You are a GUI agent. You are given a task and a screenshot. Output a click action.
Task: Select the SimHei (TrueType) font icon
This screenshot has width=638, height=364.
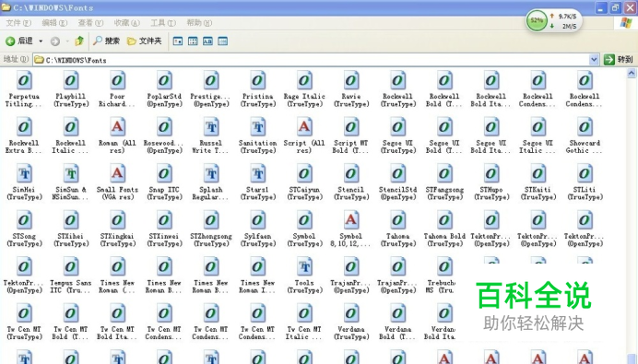pos(24,173)
